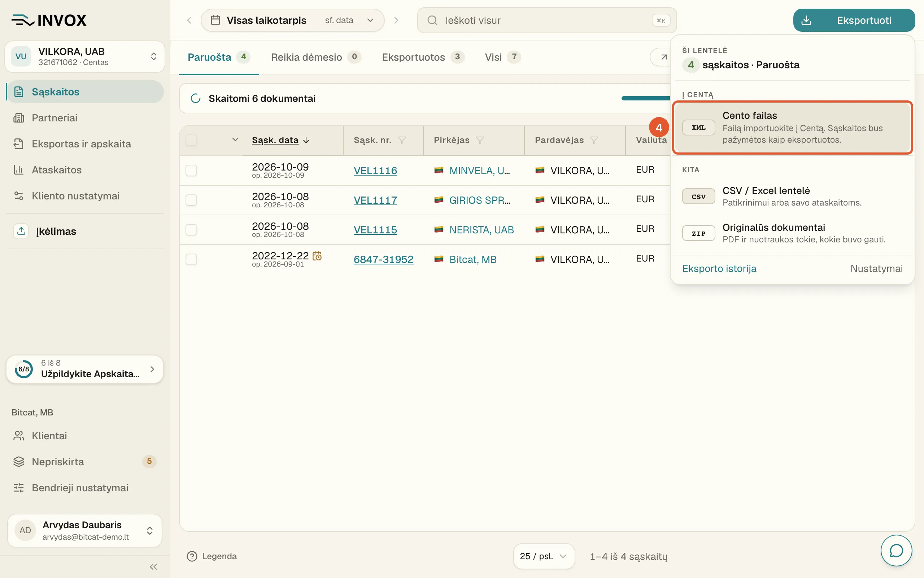Viewport: 924px width, 578px height.
Task: Toggle the select-all header checkbox
Action: 191,140
